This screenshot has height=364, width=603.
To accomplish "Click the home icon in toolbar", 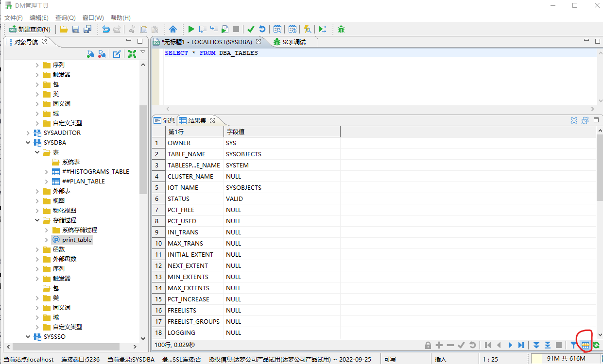I will pos(173,29).
